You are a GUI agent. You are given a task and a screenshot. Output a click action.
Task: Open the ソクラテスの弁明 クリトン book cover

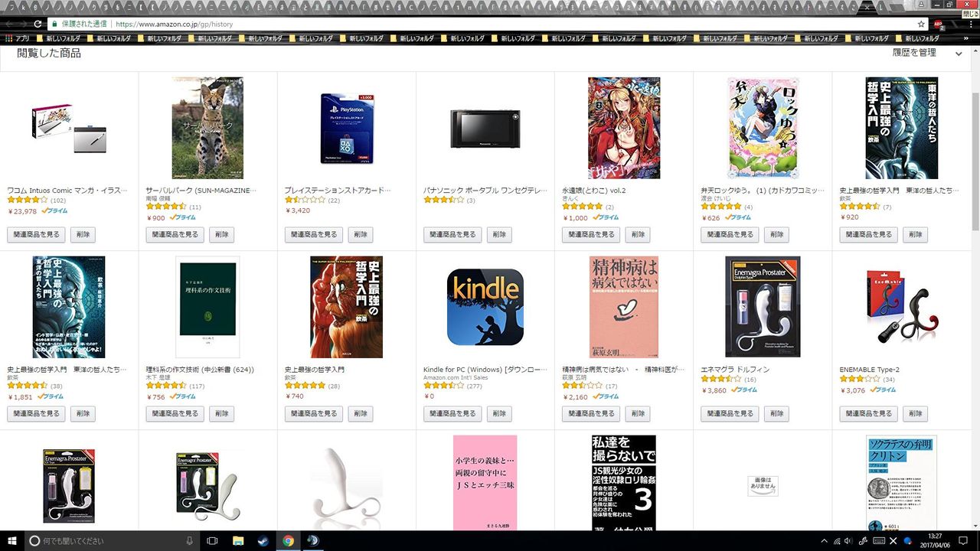pos(901,483)
